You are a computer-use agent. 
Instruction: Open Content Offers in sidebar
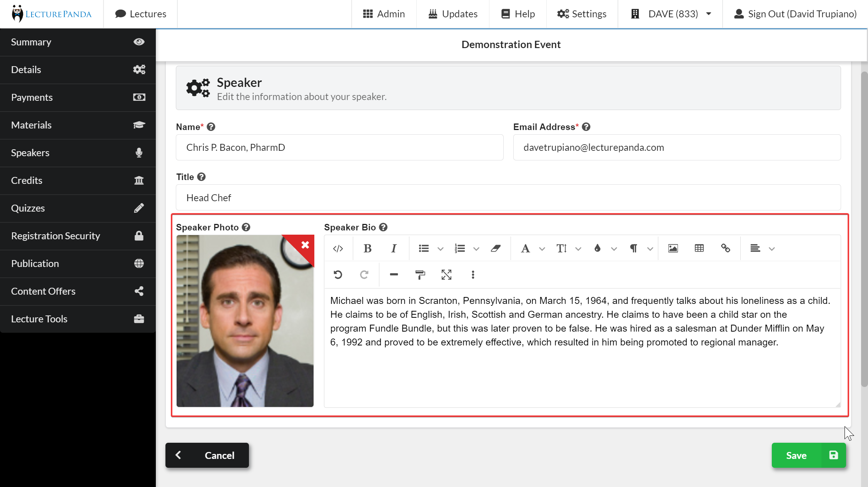[78, 291]
